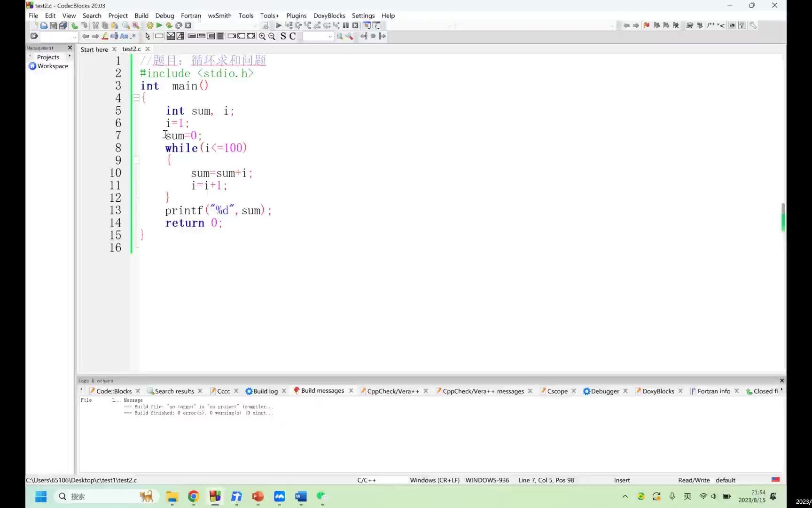Collapse the main function fold marker
Image resolution: width=812 pixels, height=508 pixels.
[x=136, y=98]
